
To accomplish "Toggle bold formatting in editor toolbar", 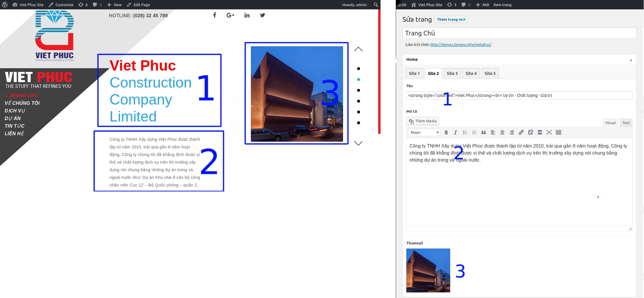I will click(446, 133).
